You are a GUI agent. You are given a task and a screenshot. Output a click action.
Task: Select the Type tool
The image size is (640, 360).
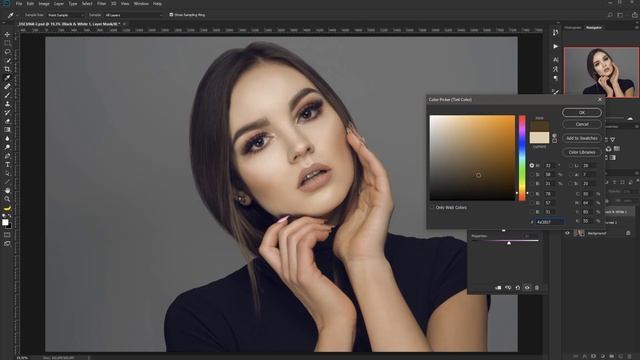coord(7,164)
